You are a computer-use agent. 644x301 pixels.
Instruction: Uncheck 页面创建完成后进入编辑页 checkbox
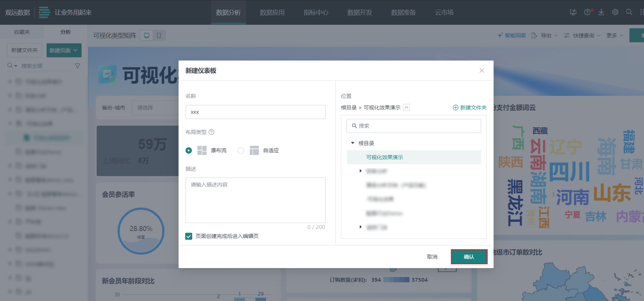pyautogui.click(x=189, y=236)
